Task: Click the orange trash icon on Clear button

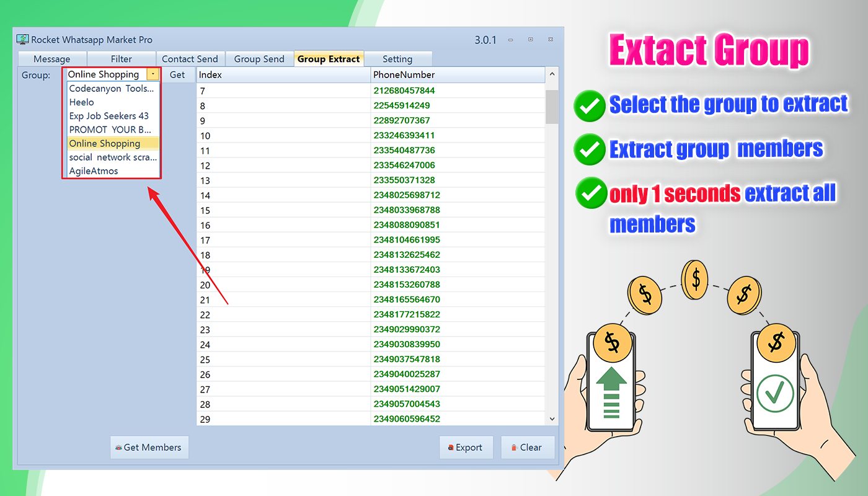Action: (515, 447)
